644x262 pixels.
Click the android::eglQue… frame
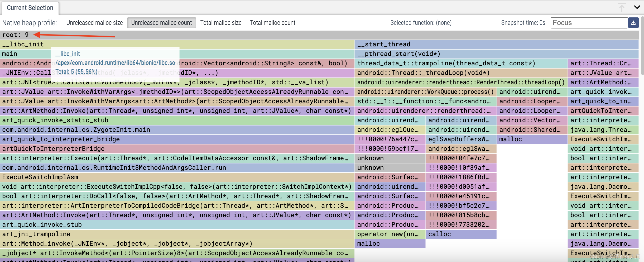[x=390, y=130]
